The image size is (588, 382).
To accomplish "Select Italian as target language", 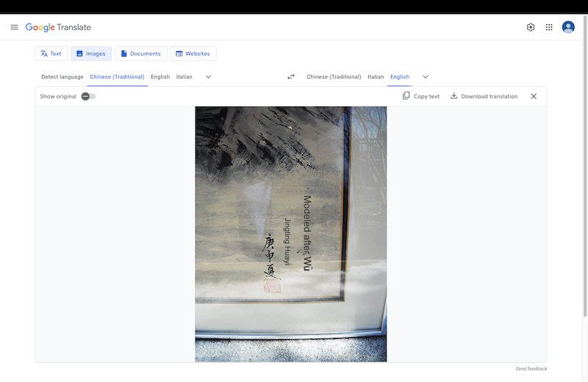I will point(376,77).
